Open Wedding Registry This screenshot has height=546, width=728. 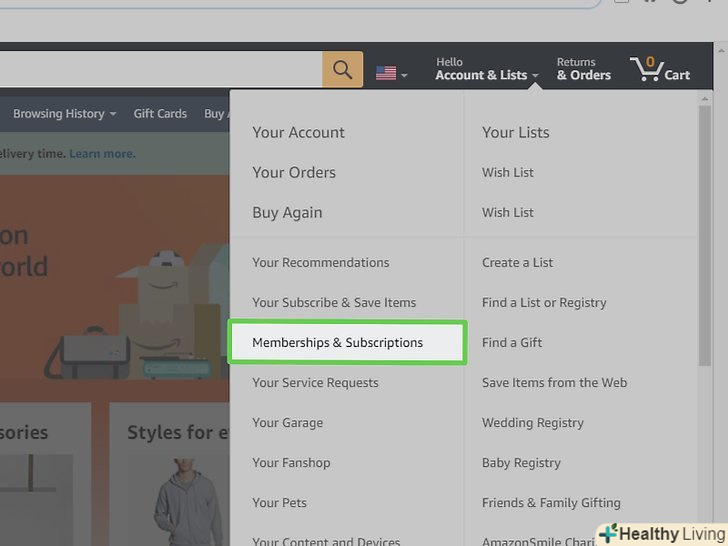(533, 423)
